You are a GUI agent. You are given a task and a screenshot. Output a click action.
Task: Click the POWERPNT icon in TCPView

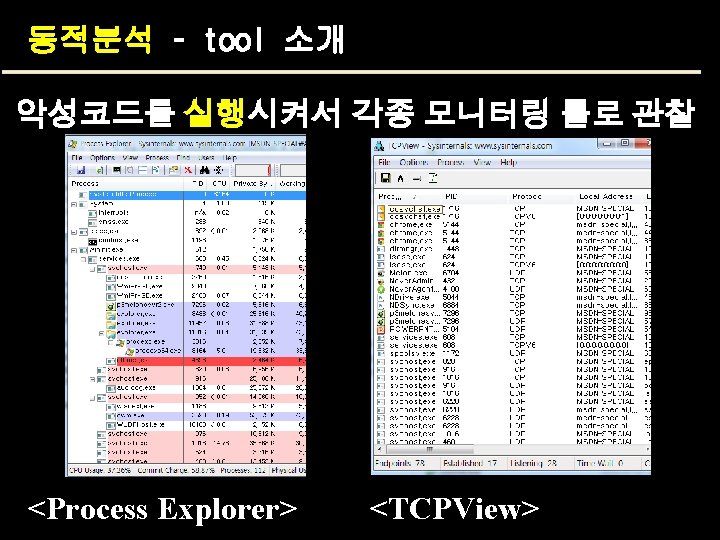click(x=381, y=329)
